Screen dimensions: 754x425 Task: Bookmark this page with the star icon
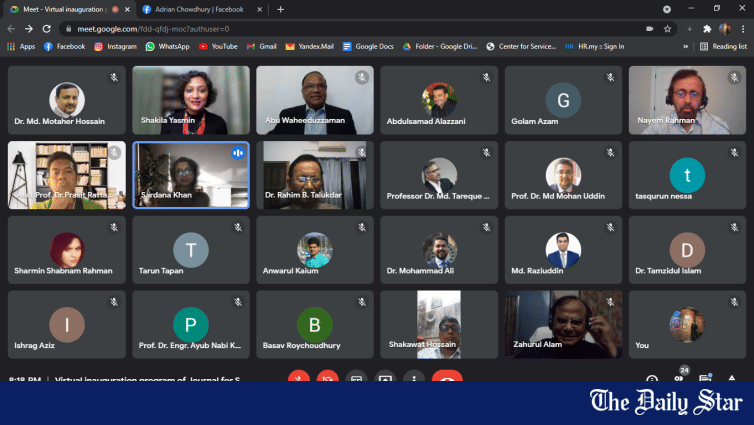[x=685, y=29]
